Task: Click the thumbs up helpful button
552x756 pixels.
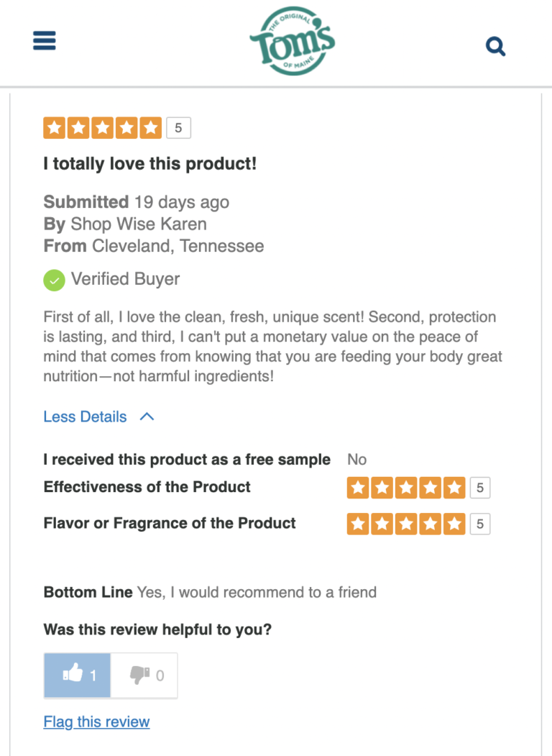Action: tap(78, 675)
